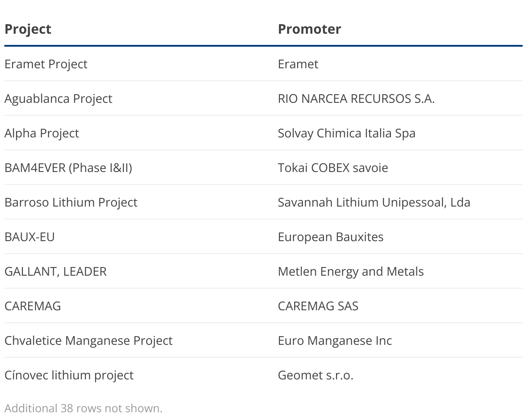This screenshot has width=527, height=420.
Task: Click the Barroso Lithium Project entry
Action: (71, 202)
